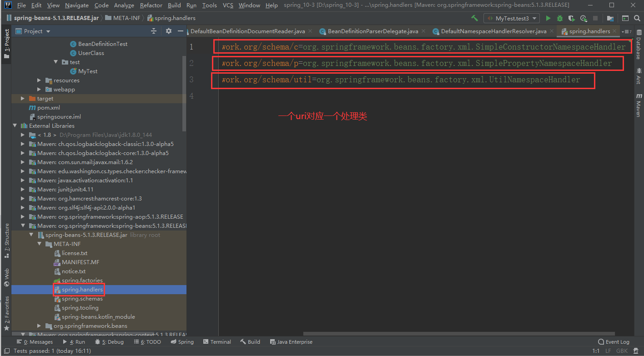Expand the webapp folder

pos(40,89)
